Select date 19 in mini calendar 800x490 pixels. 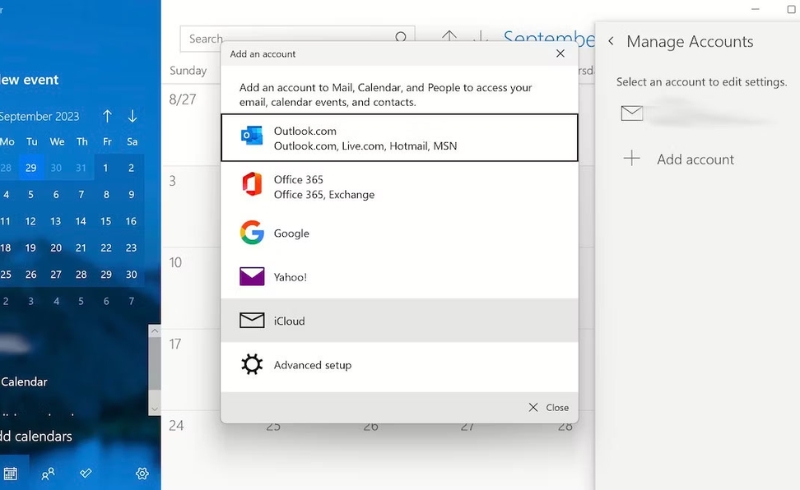click(31, 248)
